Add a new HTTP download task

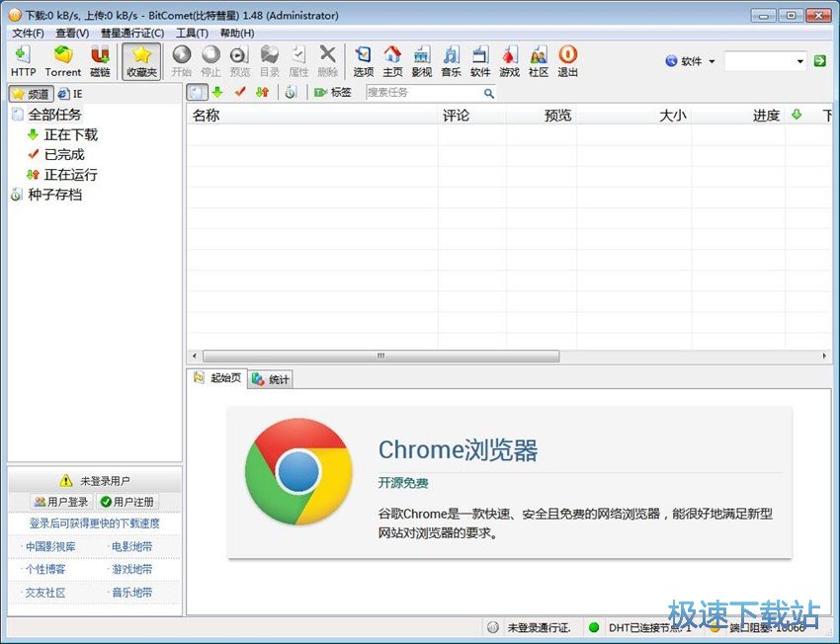pyautogui.click(x=23, y=61)
